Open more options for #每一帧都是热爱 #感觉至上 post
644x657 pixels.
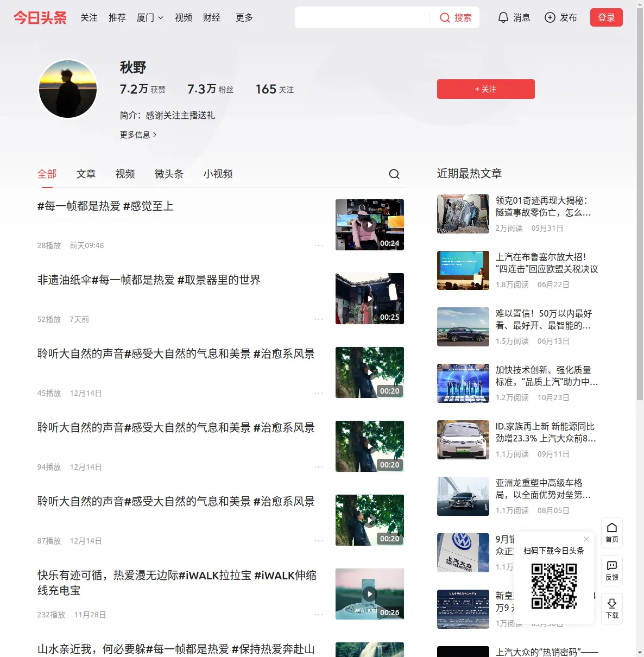319,245
